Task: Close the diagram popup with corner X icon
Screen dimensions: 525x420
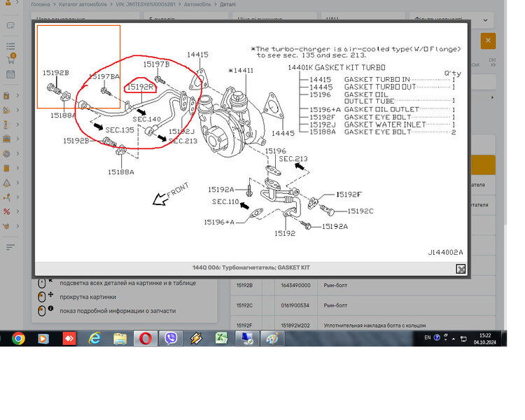Action: tap(461, 269)
